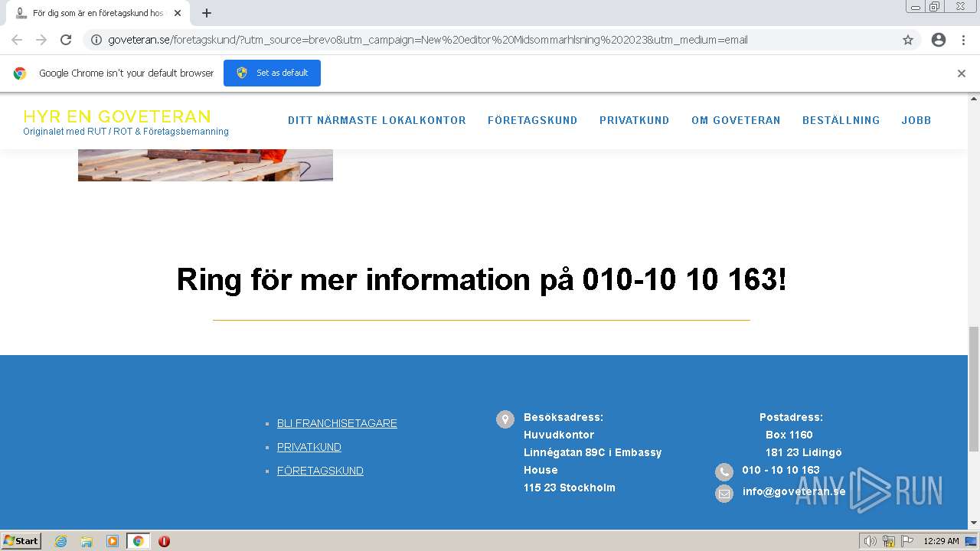Click the heading 'Ring för mer information'

pos(482,279)
